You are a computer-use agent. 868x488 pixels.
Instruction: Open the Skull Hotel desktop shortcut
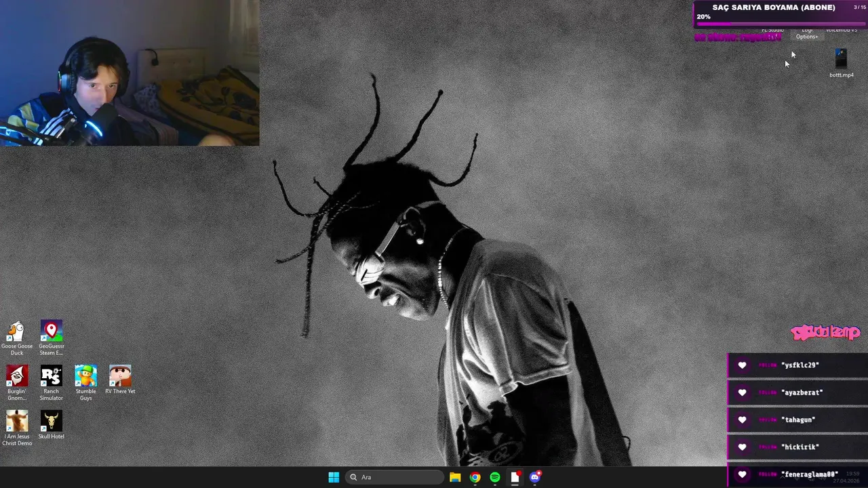pos(51,425)
